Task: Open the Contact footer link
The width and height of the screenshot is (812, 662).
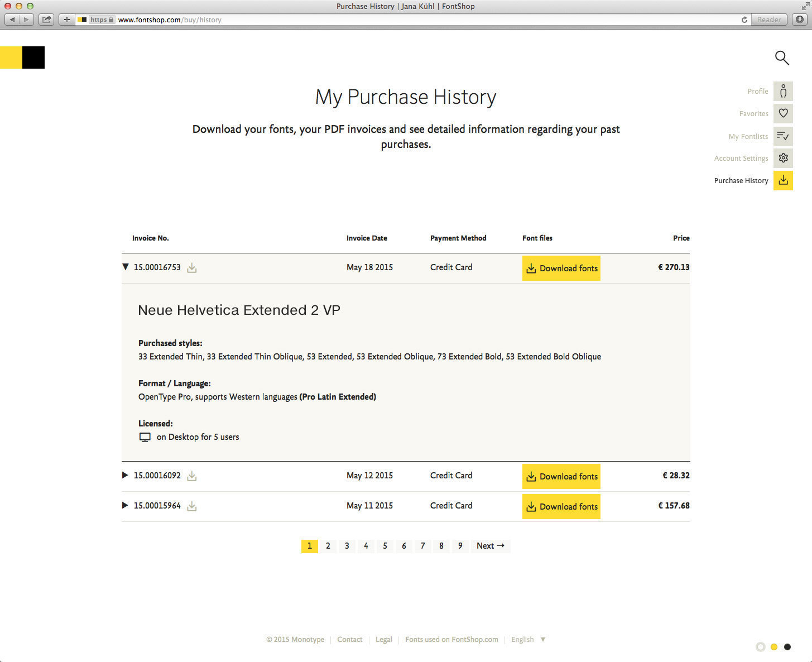Action: (350, 640)
